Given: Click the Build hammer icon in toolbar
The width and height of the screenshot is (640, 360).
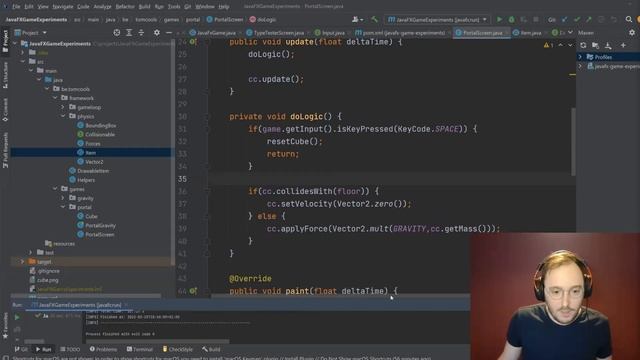Looking at the screenshot, I should point(374,19).
